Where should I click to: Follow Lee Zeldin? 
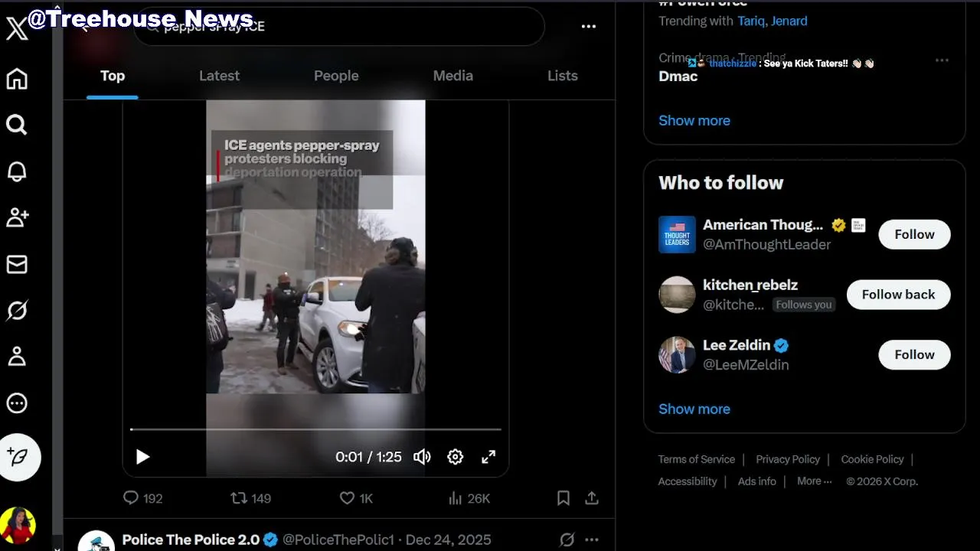click(x=914, y=354)
